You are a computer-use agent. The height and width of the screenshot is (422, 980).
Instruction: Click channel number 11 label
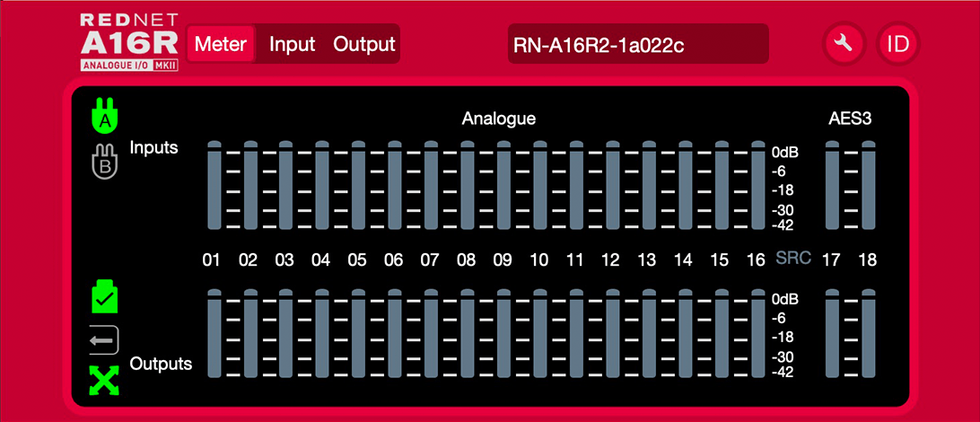pos(575,260)
